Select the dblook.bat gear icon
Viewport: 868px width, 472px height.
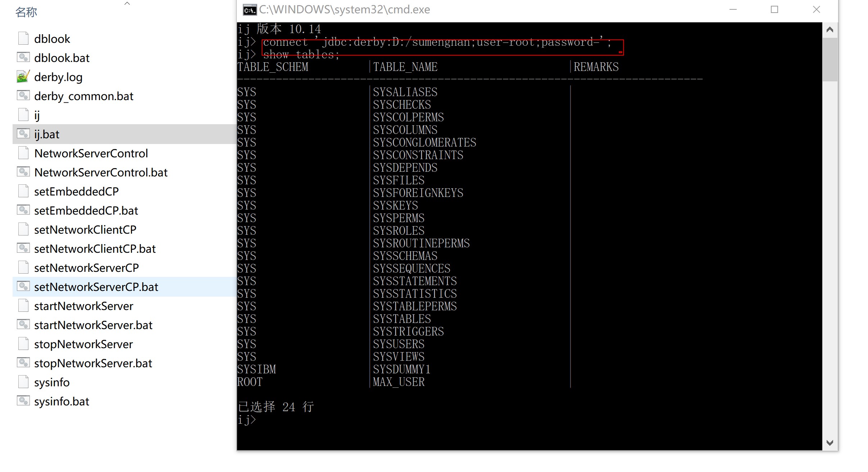pos(23,57)
